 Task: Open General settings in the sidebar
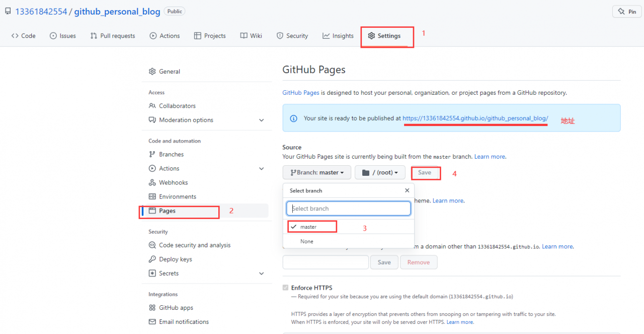tap(170, 72)
